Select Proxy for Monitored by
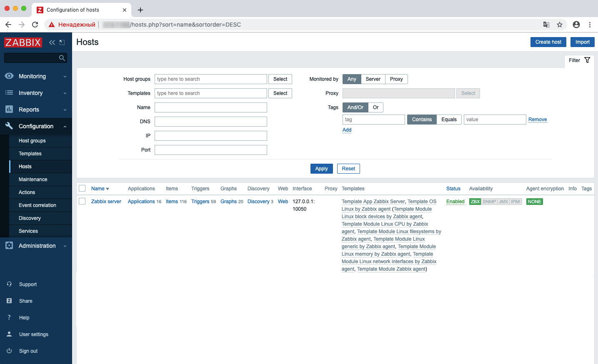This screenshot has height=364, width=598. point(396,79)
